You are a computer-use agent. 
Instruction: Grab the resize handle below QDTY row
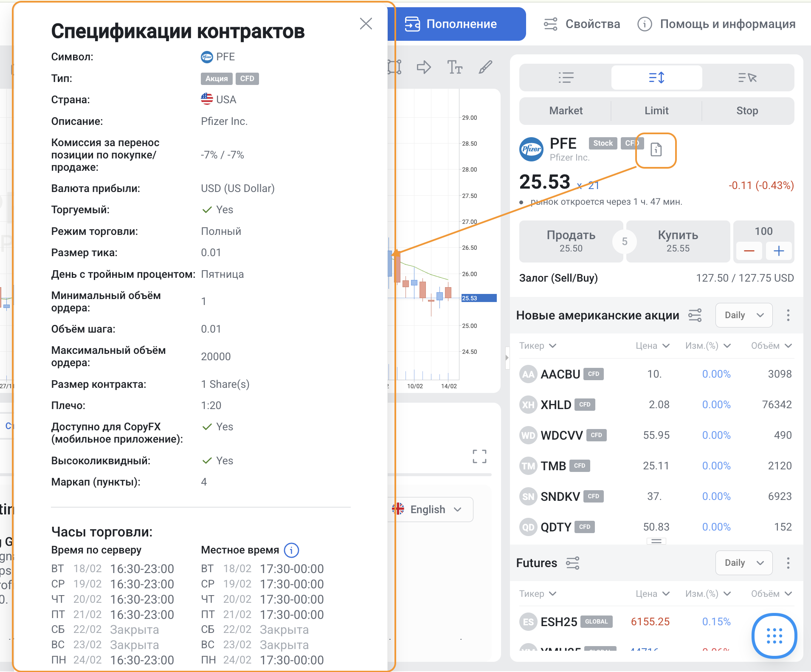[x=656, y=541]
